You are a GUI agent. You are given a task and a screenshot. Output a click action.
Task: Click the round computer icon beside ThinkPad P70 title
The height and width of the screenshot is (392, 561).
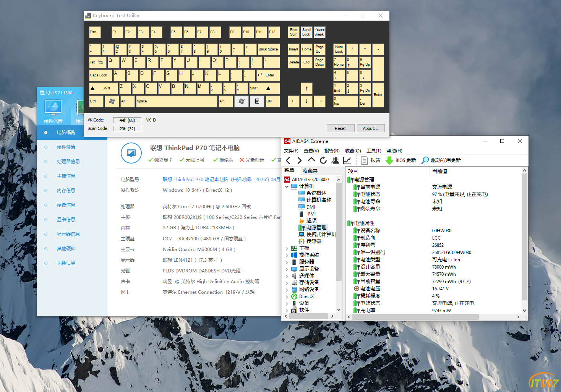point(131,153)
